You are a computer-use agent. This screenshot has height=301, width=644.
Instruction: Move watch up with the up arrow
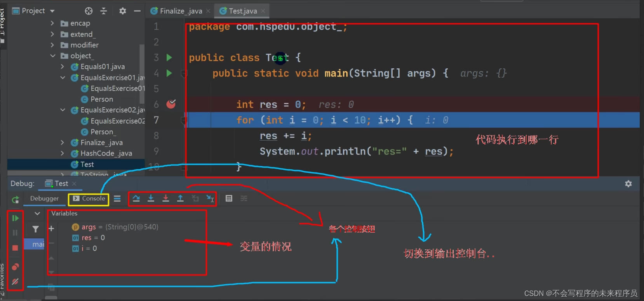(51, 258)
